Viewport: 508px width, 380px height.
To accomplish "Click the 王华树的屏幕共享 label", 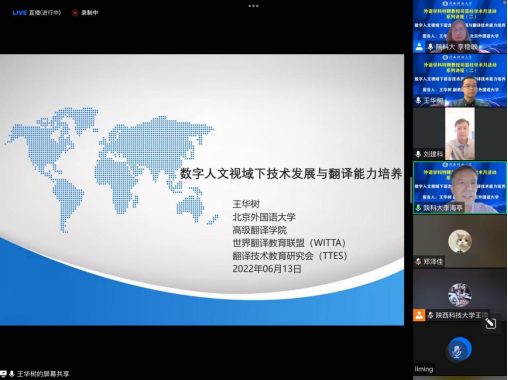I will click(43, 374).
